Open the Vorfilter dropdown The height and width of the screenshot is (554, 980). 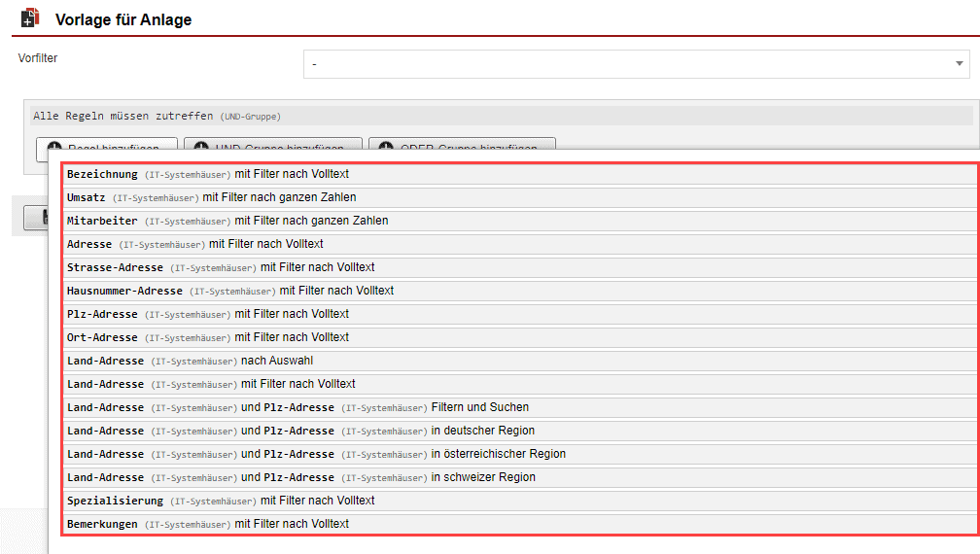(636, 64)
